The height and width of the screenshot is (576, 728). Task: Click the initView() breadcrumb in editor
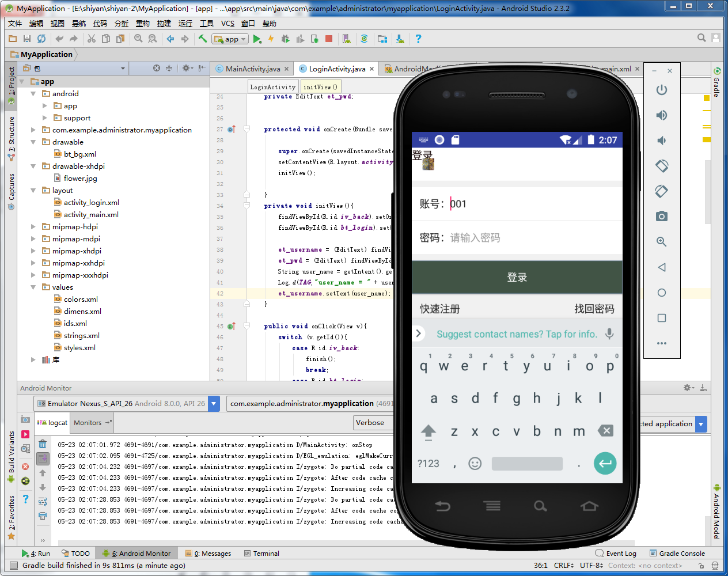pyautogui.click(x=320, y=87)
